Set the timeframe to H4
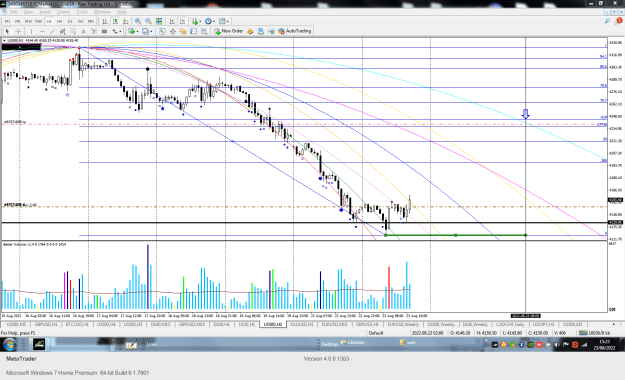The width and height of the screenshot is (625, 380). [x=59, y=21]
